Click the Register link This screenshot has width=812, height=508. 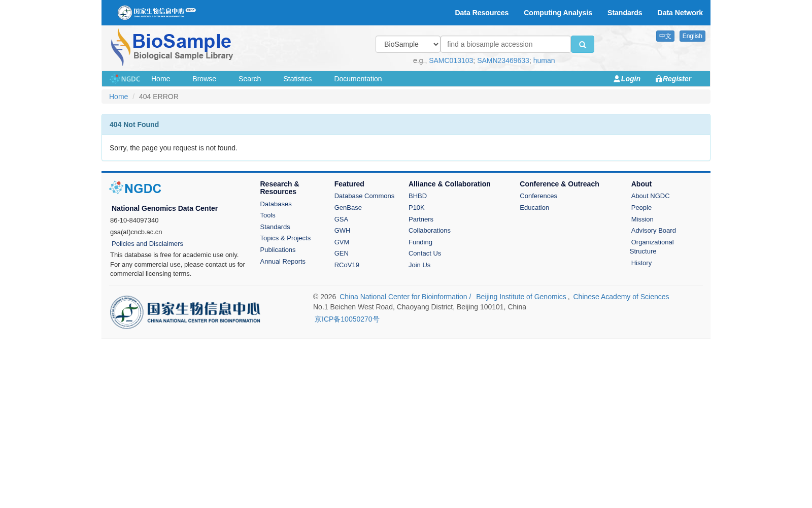(673, 79)
